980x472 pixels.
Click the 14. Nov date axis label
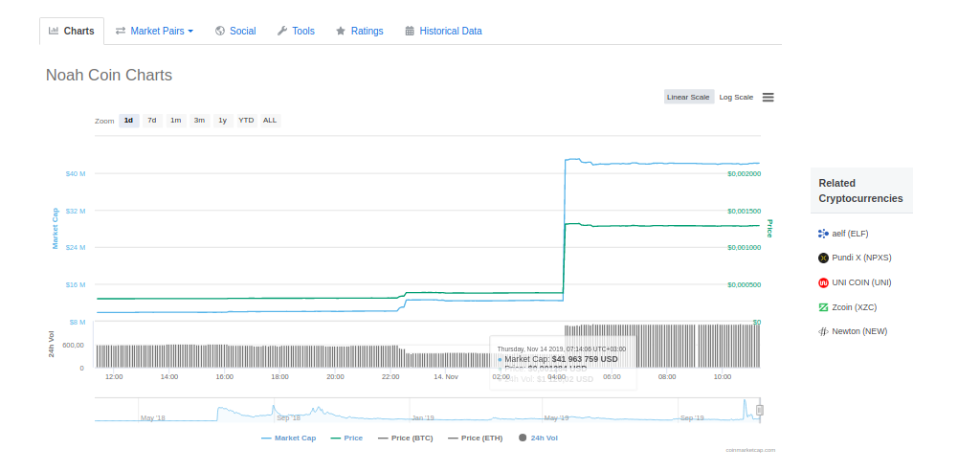point(446,377)
